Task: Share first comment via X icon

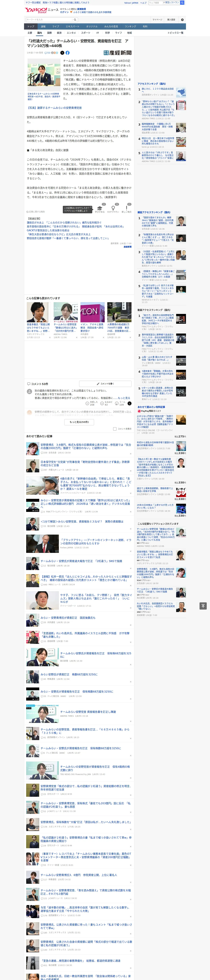Action: pyautogui.click(x=130, y=403)
